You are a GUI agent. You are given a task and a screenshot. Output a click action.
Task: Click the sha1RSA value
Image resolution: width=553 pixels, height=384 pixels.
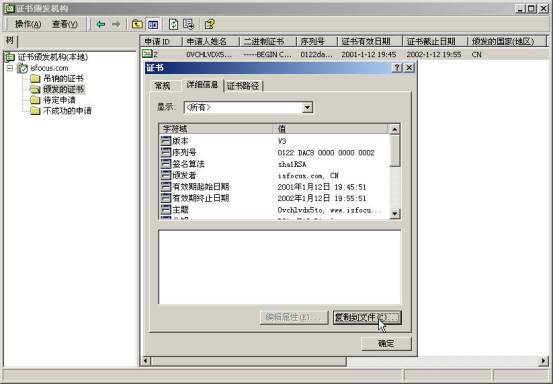[x=292, y=164]
